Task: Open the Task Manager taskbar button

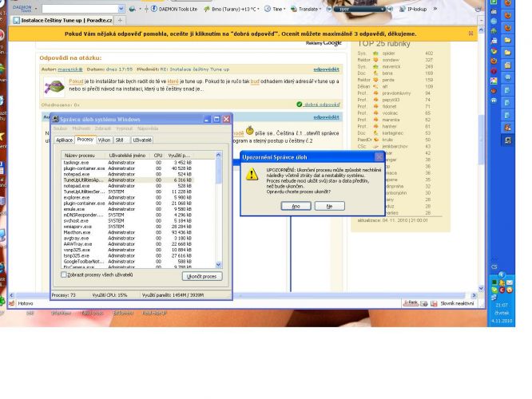Action: pos(507,140)
